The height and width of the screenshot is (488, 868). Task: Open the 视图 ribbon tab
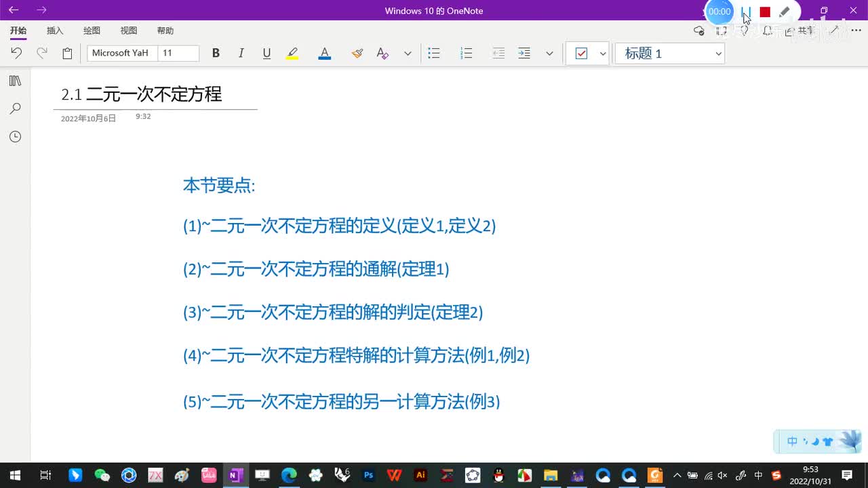pos(129,30)
